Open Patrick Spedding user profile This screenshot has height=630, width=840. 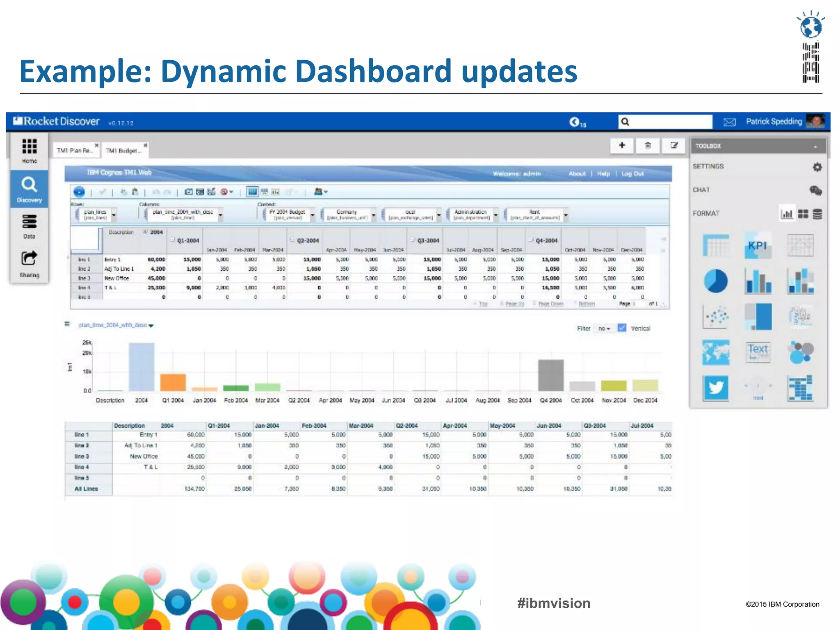(x=785, y=121)
